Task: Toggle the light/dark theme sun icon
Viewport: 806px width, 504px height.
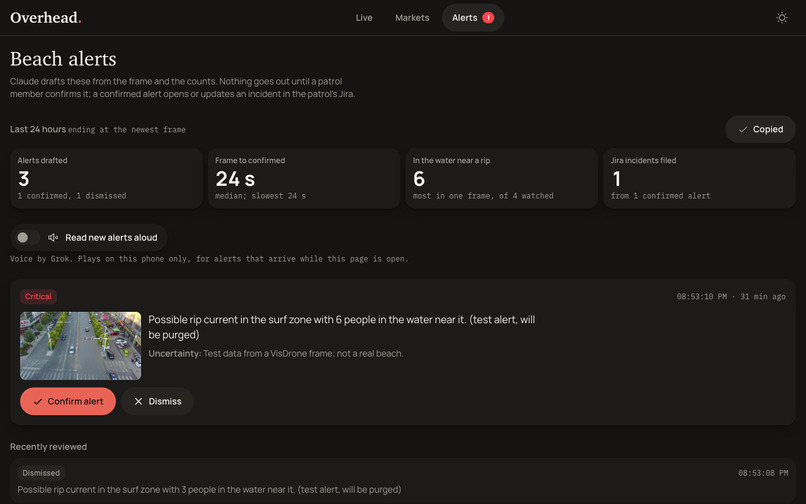Action: pyautogui.click(x=781, y=17)
